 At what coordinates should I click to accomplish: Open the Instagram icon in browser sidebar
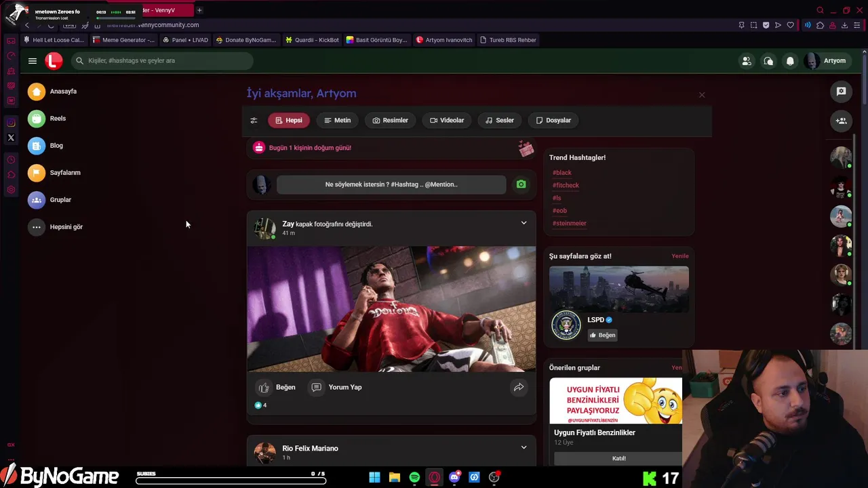point(11,123)
